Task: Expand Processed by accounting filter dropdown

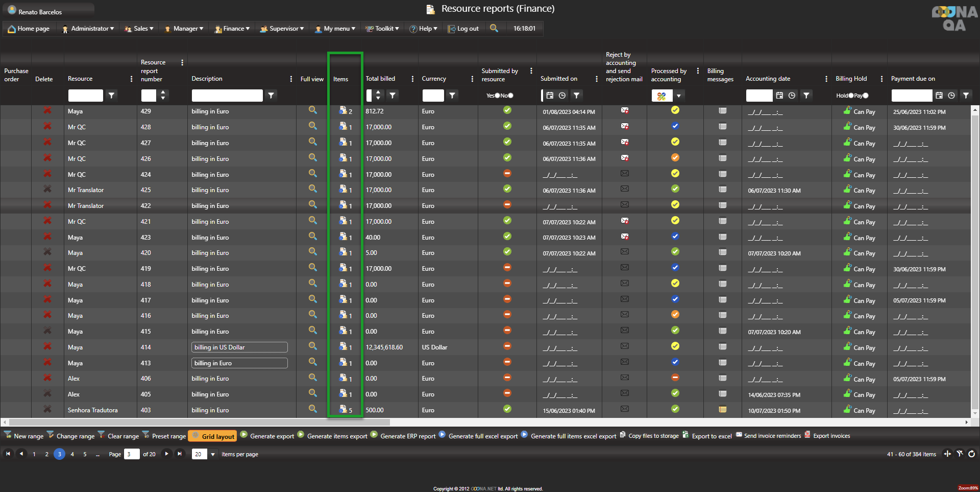Action: (679, 96)
